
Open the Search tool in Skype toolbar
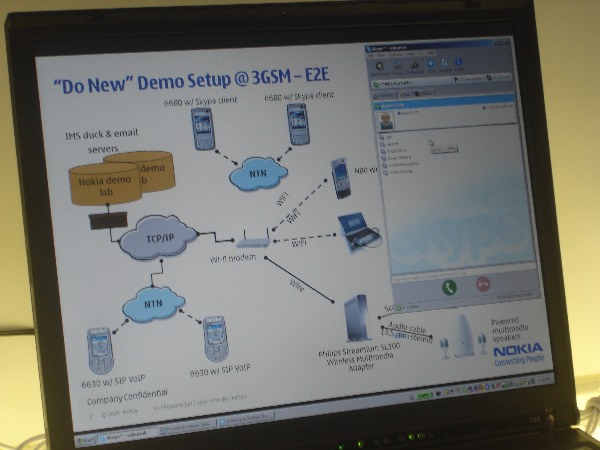coord(398,66)
